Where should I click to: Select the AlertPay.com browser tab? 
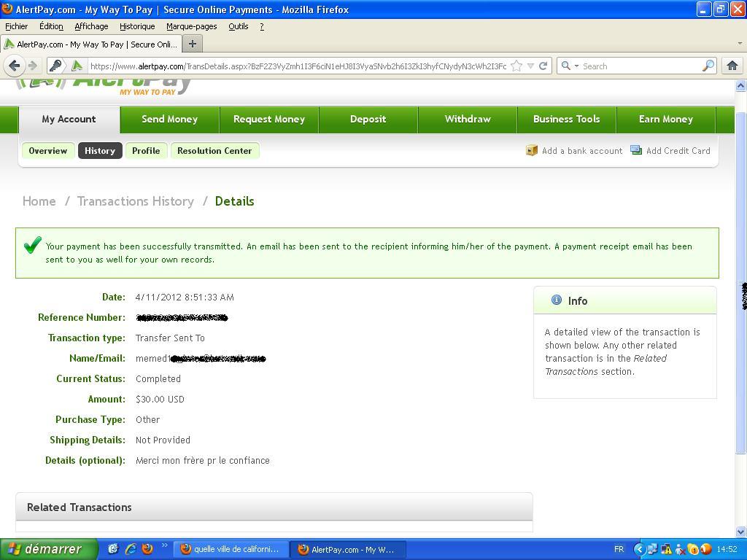pyautogui.click(x=91, y=44)
